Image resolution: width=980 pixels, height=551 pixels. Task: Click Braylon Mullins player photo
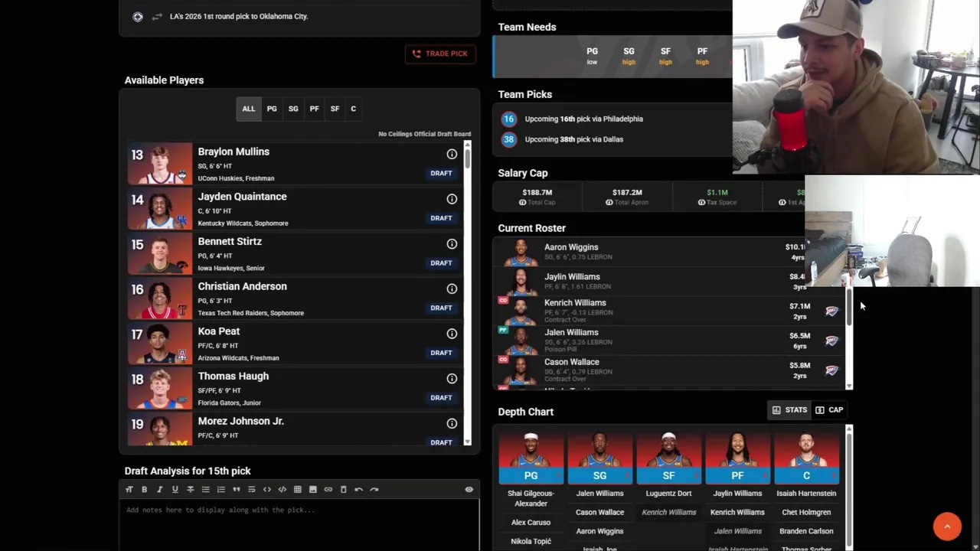[x=160, y=163]
